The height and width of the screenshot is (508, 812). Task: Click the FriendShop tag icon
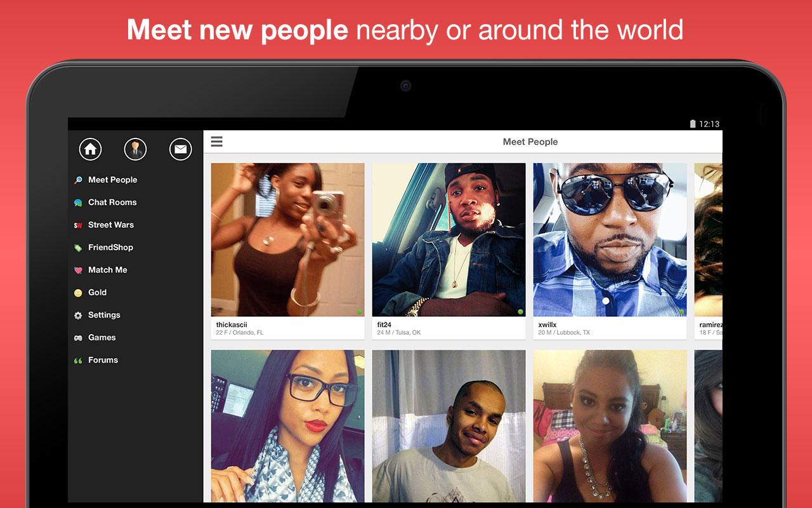coord(78,248)
